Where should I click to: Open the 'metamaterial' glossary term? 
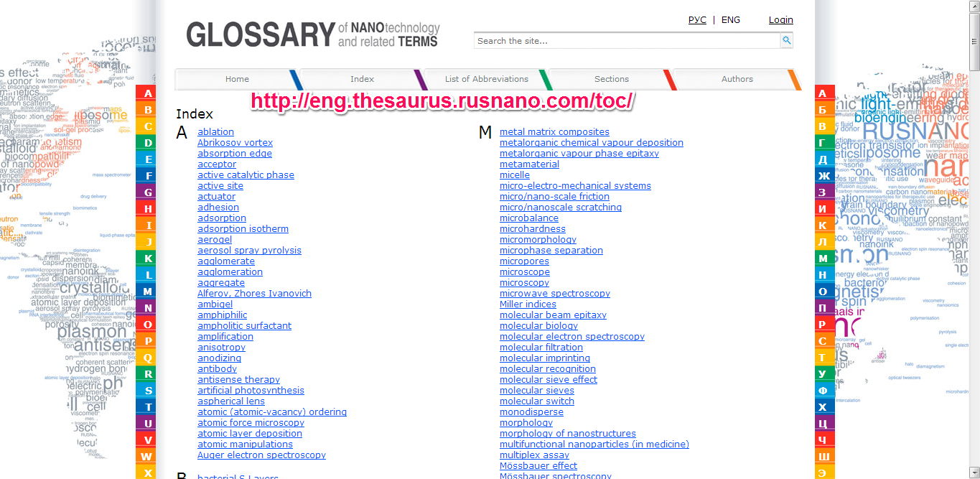coord(529,164)
